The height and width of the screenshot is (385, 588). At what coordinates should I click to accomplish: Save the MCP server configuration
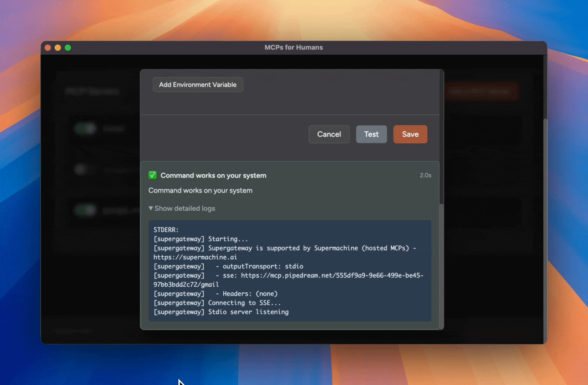pos(410,134)
